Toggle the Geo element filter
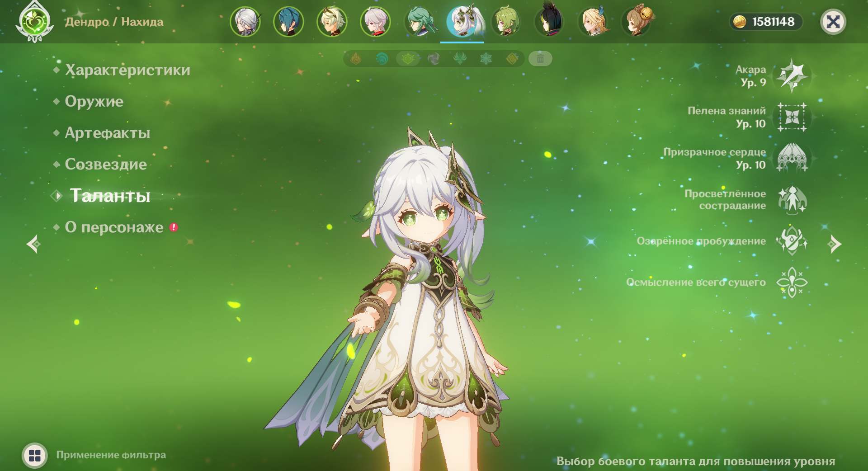Image resolution: width=868 pixels, height=471 pixels. (512, 59)
